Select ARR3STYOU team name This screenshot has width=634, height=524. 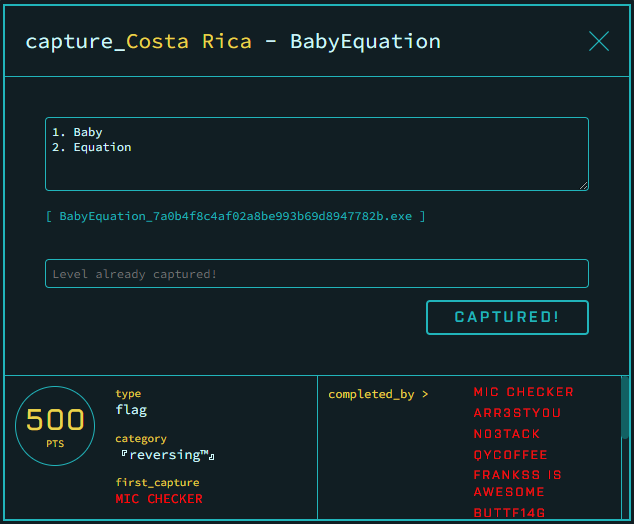(x=517, y=413)
